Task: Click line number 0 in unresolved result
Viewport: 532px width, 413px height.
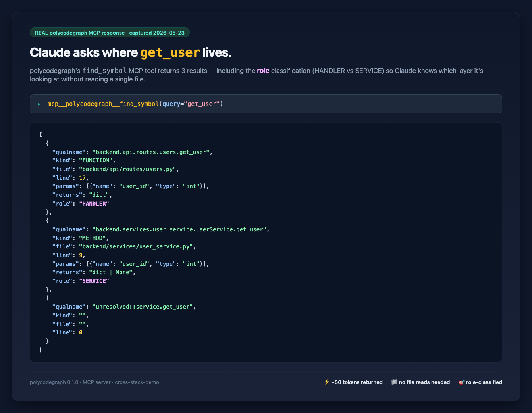Action: (81, 332)
